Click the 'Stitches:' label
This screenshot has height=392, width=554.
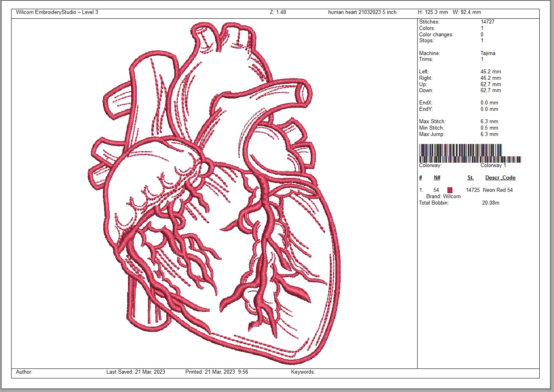[x=429, y=22]
